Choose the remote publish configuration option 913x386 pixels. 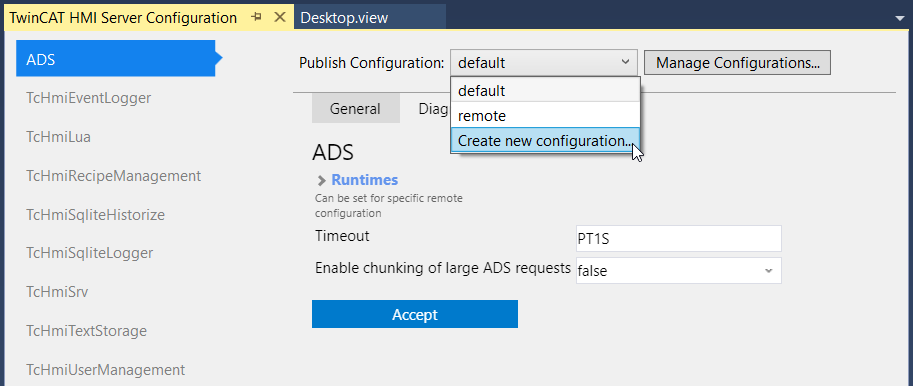545,116
